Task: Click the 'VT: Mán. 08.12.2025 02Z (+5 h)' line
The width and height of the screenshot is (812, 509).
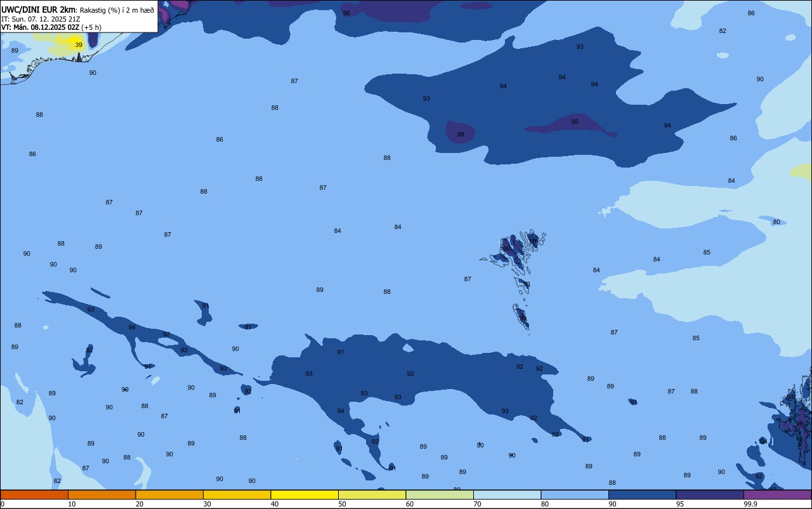Action: click(51, 27)
